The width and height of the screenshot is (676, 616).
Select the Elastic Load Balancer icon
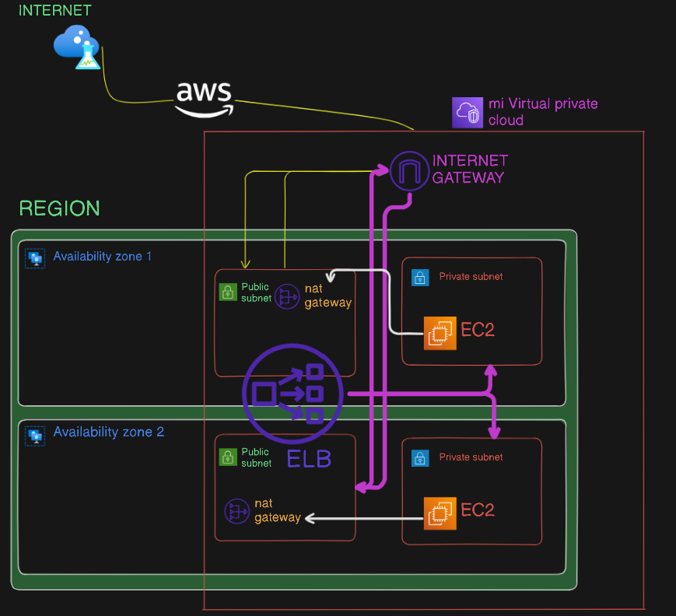click(x=292, y=394)
